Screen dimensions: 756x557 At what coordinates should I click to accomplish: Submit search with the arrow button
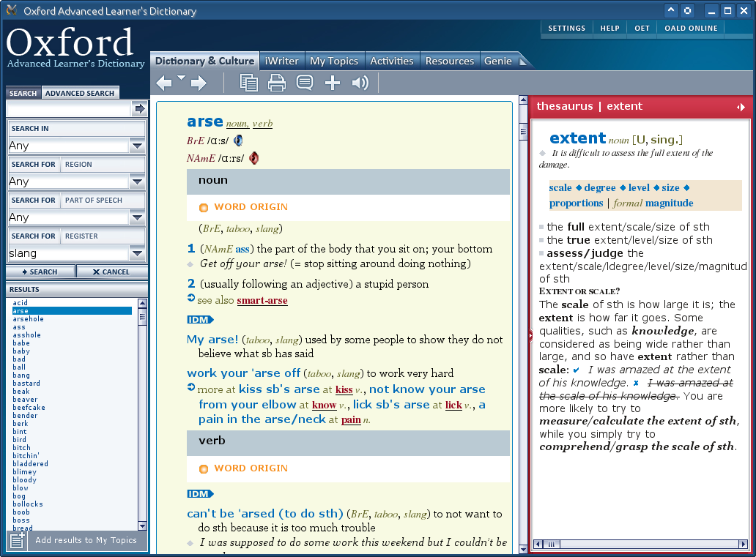pos(140,109)
